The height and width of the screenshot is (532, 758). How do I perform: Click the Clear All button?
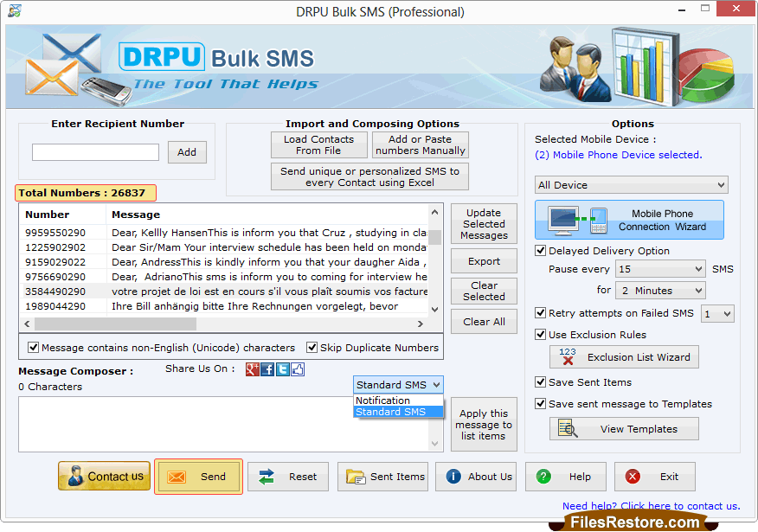pos(484,322)
